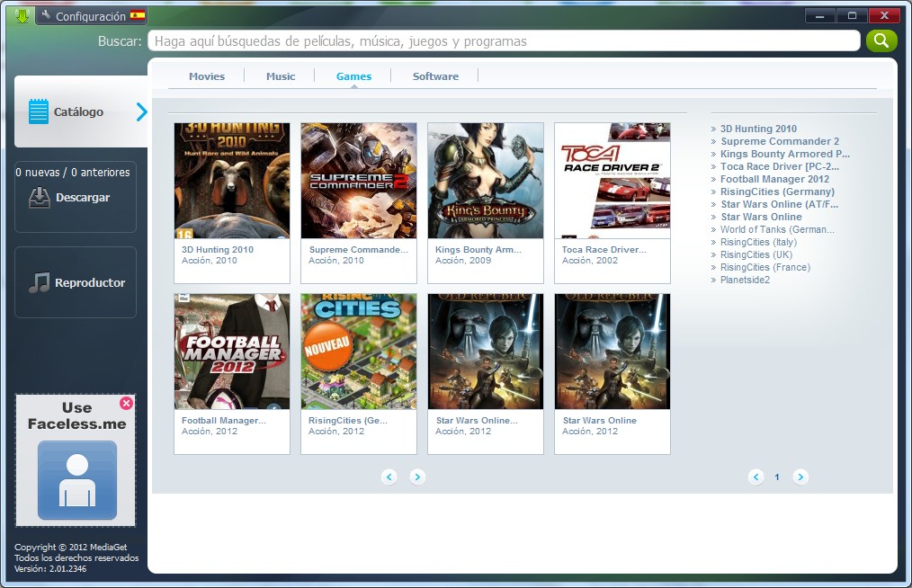912x588 pixels.
Task: Click the blue chevron beside Catálogo
Action: click(x=141, y=111)
